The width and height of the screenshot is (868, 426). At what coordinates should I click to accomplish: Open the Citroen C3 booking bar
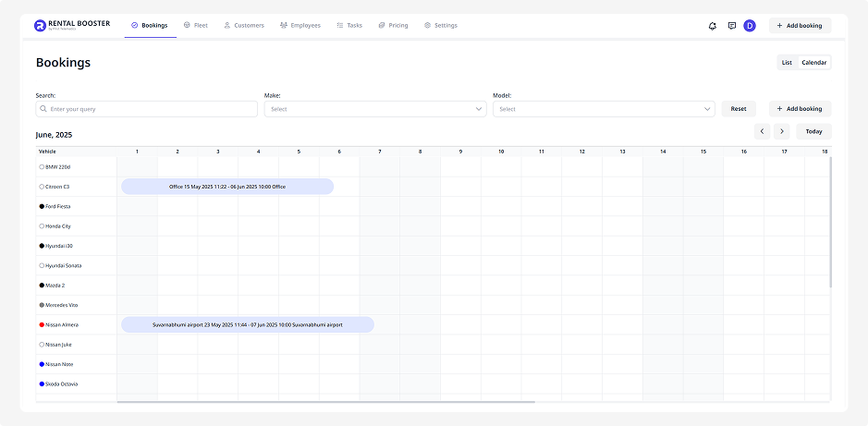coord(227,187)
